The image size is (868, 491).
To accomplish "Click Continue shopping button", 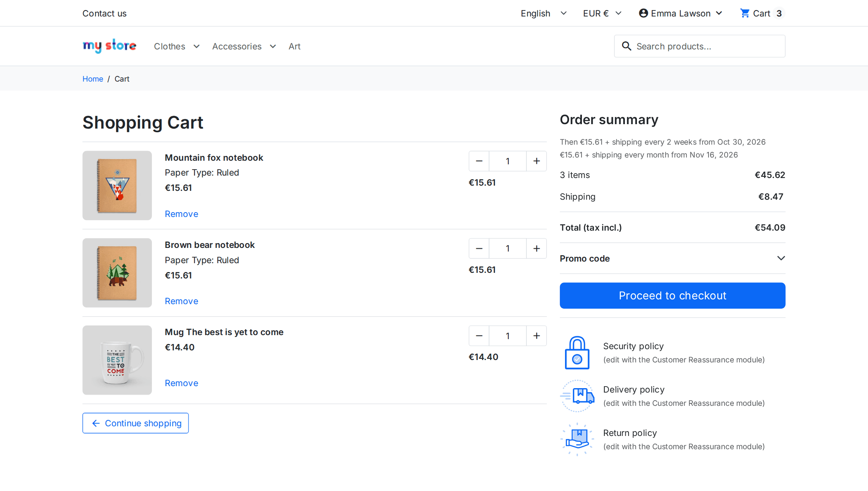I will 135,423.
